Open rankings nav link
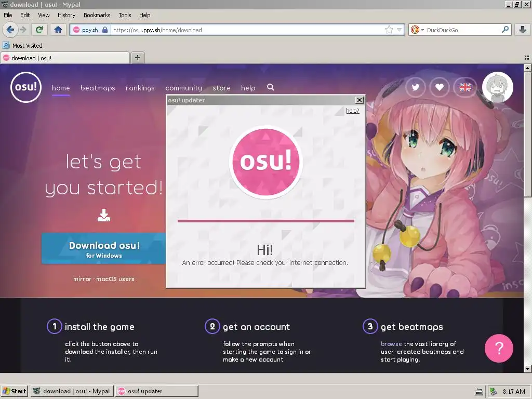532x399 pixels. pos(140,88)
